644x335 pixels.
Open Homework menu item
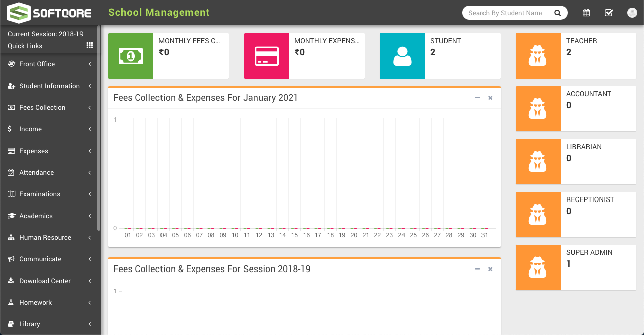point(49,302)
